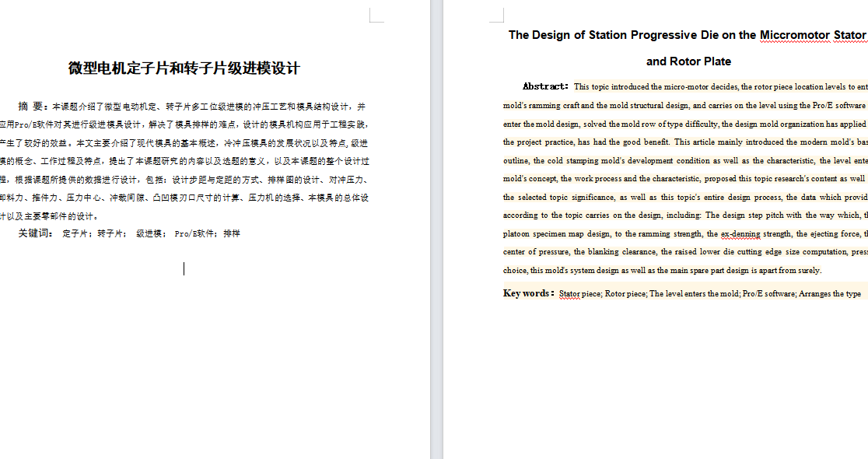Screen dimensions: 868x459
Task: Click the '关键词:' label
Action: (x=36, y=233)
